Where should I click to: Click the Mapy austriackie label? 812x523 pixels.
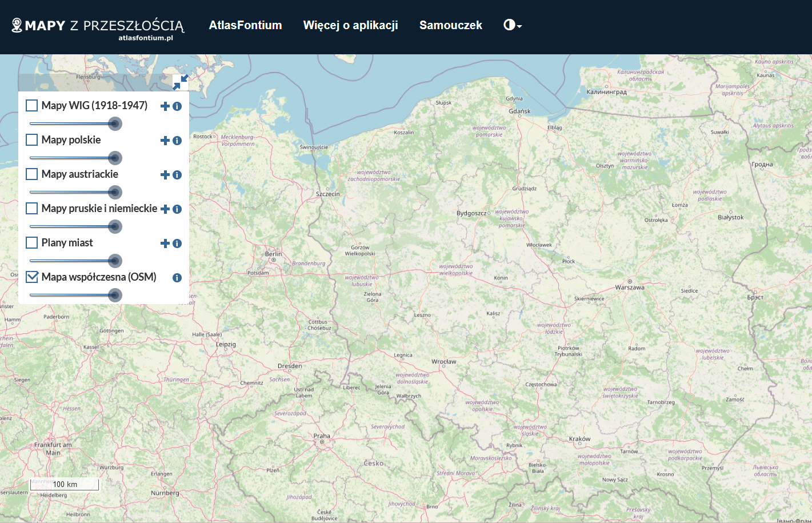click(80, 174)
